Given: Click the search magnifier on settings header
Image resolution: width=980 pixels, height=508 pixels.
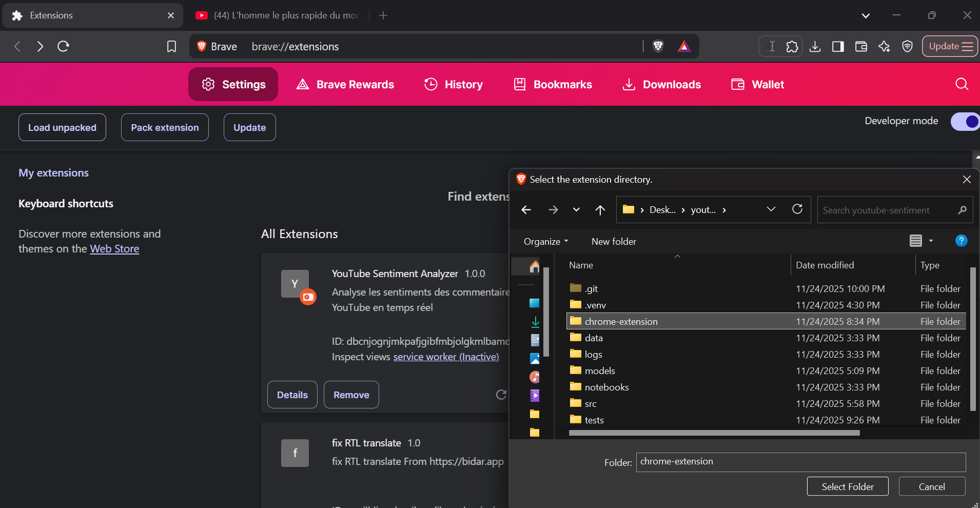Looking at the screenshot, I should [x=962, y=84].
